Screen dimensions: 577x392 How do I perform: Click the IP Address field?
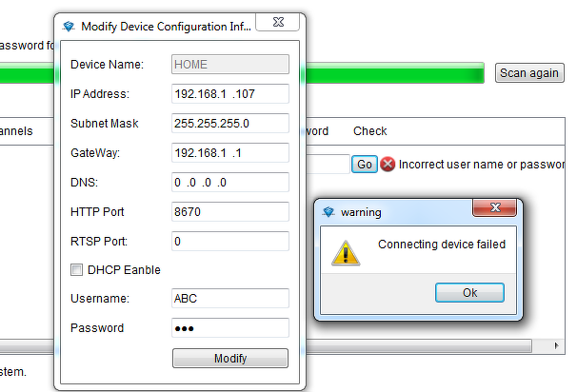click(x=229, y=94)
